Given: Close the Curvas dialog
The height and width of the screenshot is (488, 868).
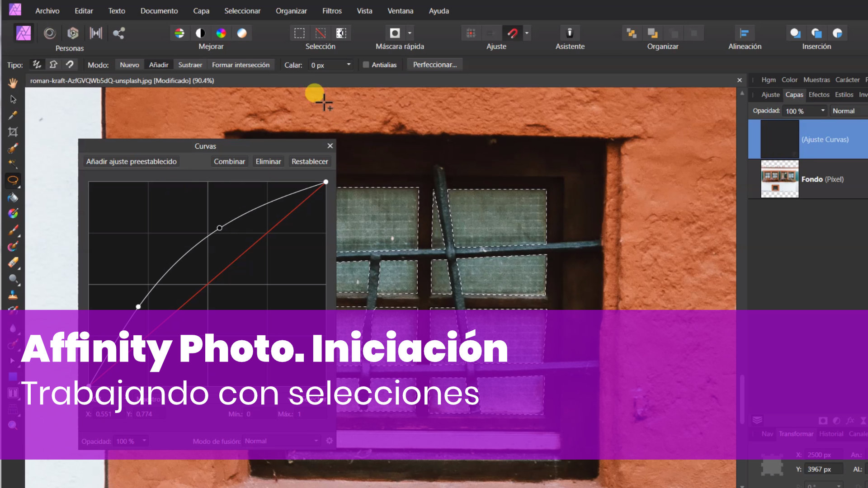Looking at the screenshot, I should click(330, 145).
